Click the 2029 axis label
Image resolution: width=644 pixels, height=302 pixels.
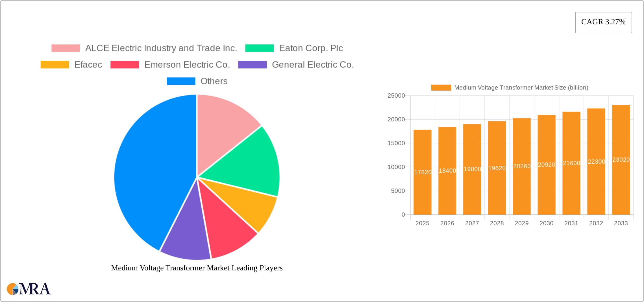point(522,223)
